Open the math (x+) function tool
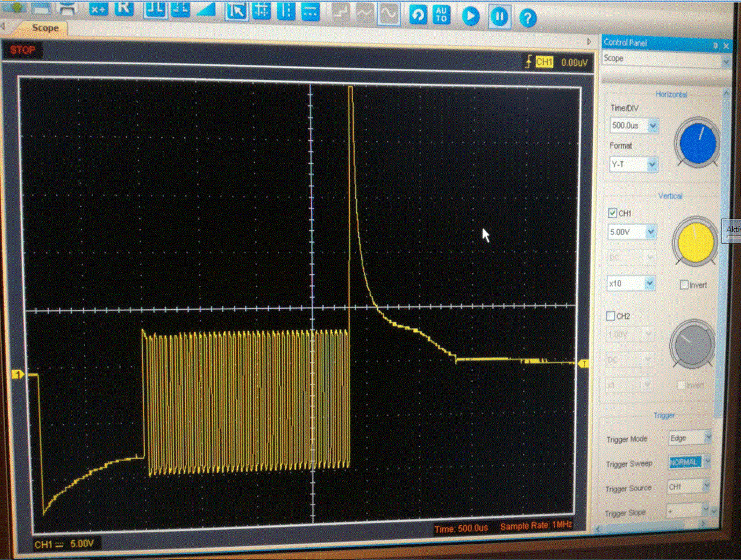 pos(98,9)
